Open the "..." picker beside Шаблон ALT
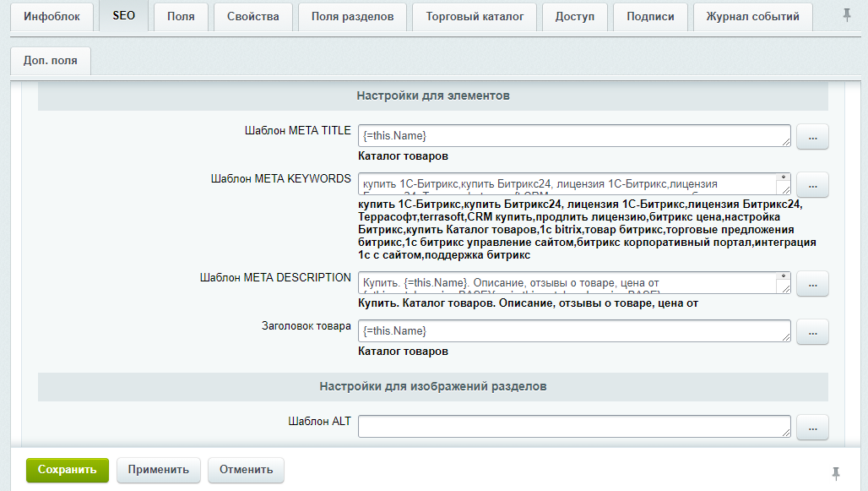The image size is (868, 491). pyautogui.click(x=811, y=428)
